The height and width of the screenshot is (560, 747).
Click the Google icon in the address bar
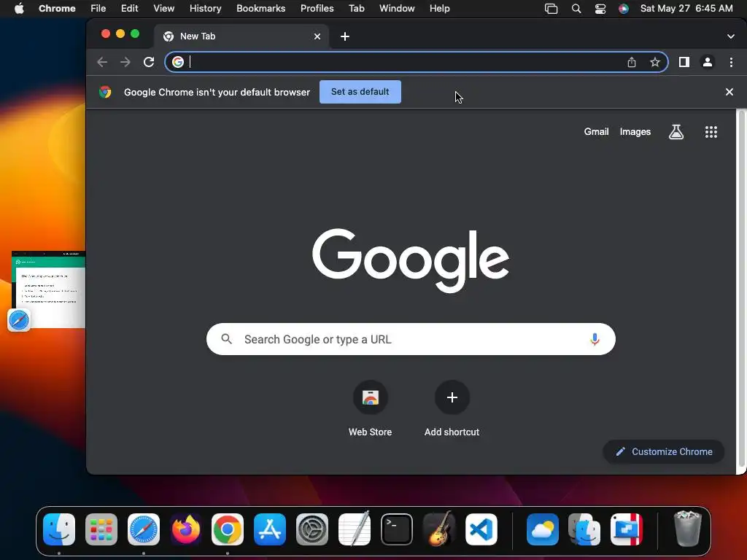pos(178,63)
